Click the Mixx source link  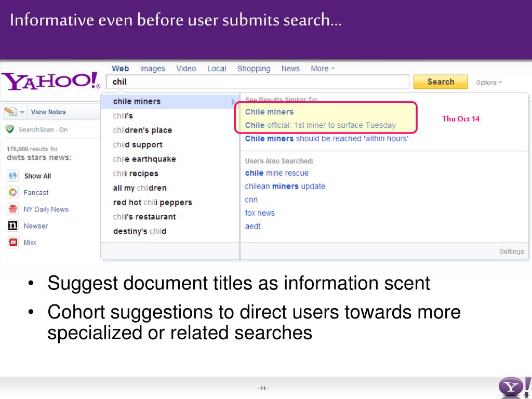click(30, 243)
